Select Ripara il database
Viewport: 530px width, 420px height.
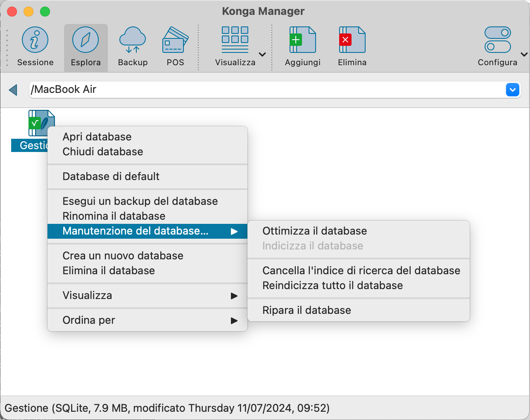[307, 310]
